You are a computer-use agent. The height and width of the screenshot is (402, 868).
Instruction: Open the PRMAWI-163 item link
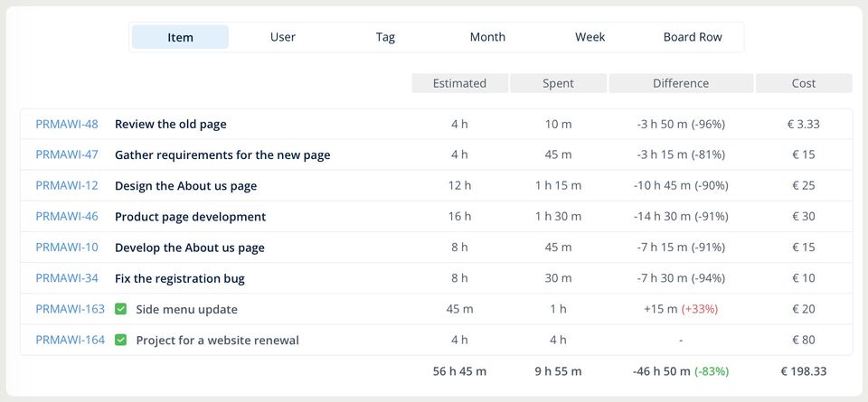tap(70, 309)
